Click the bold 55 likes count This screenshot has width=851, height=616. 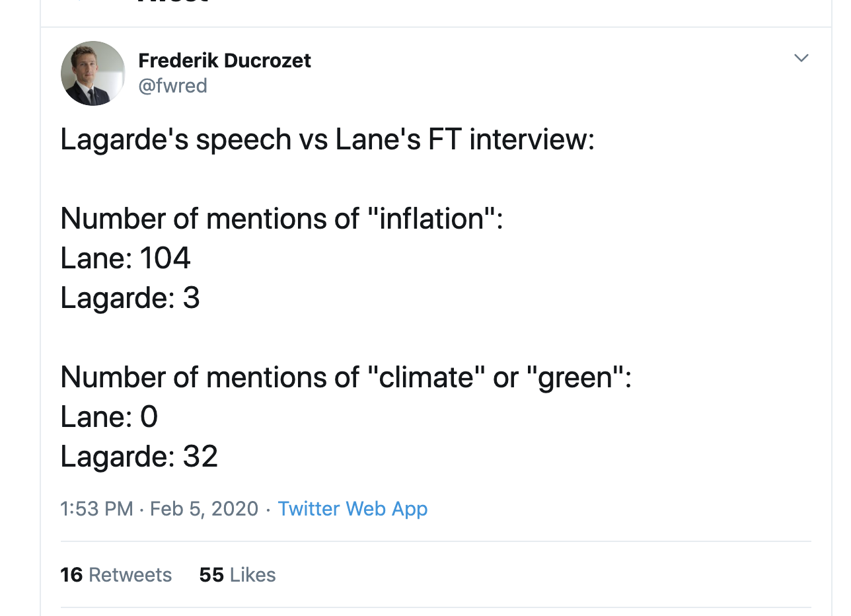tap(211, 574)
